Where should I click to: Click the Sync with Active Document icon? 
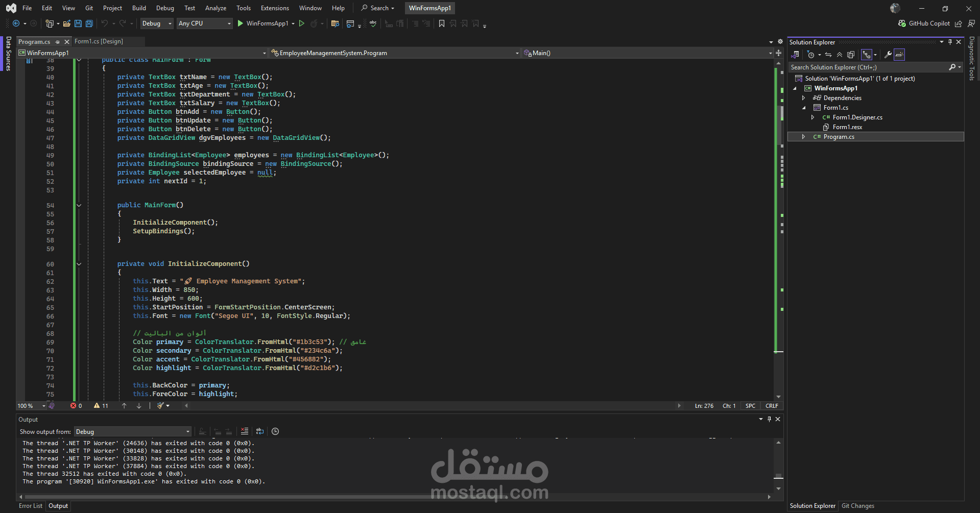pyautogui.click(x=828, y=55)
